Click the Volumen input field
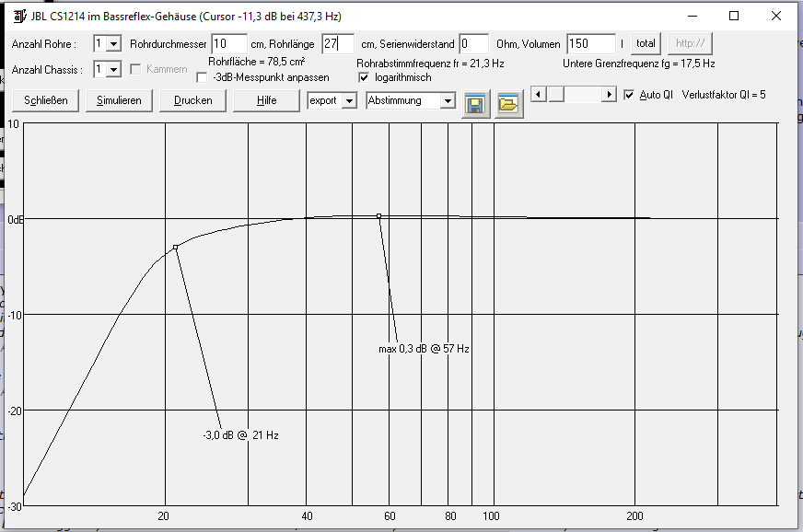803x532 pixels. 591,44
